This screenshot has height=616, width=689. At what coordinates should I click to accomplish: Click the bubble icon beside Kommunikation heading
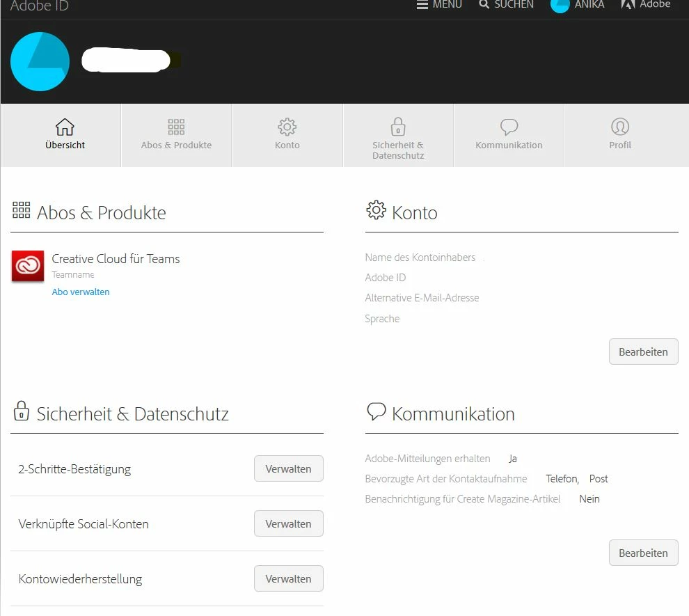(376, 411)
